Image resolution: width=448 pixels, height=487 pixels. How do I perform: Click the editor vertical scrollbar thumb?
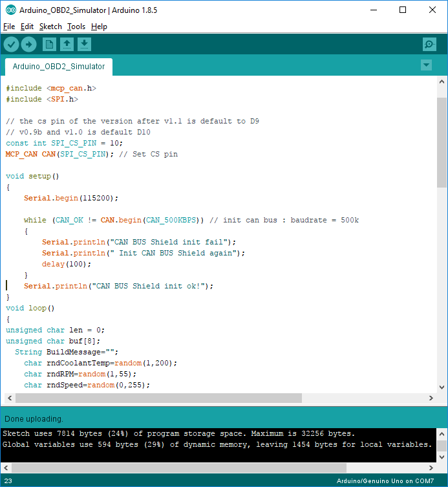pos(442,142)
